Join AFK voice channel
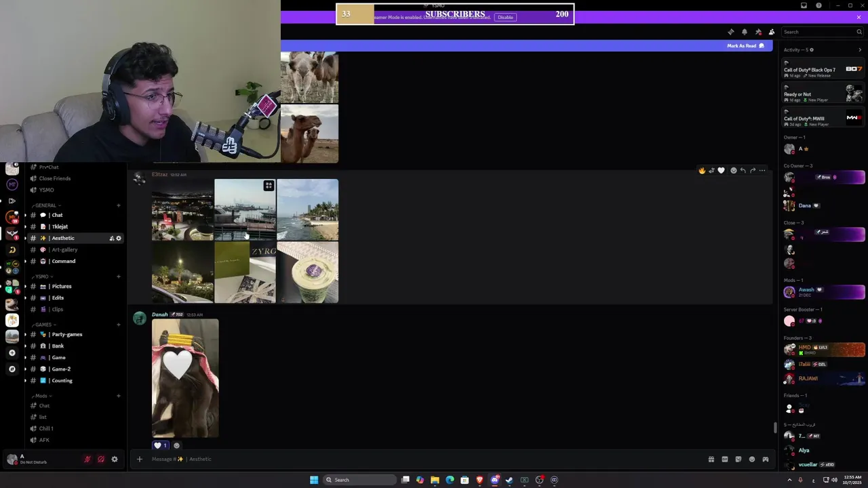This screenshot has height=488, width=868. [75, 440]
